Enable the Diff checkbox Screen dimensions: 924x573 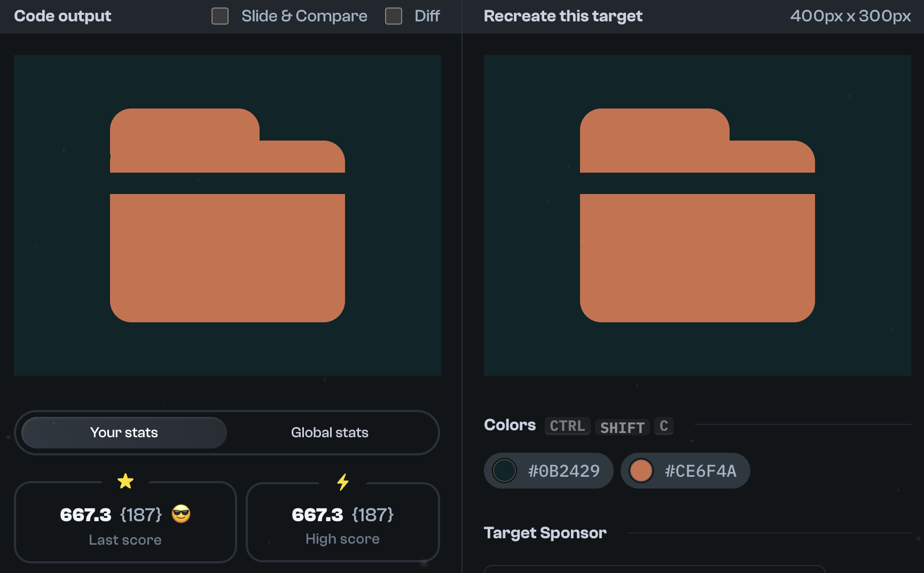(394, 16)
